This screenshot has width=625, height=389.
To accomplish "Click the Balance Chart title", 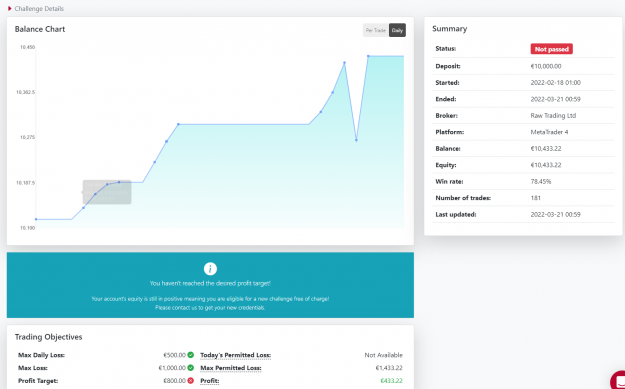I will (x=40, y=29).
